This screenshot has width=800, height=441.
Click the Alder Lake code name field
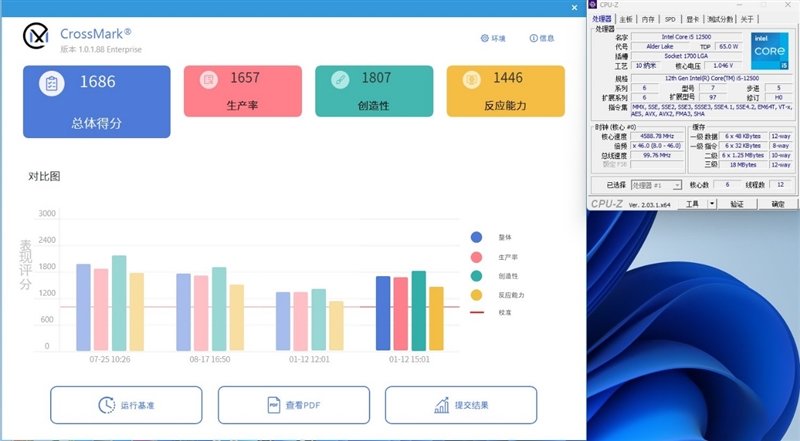(x=660, y=46)
